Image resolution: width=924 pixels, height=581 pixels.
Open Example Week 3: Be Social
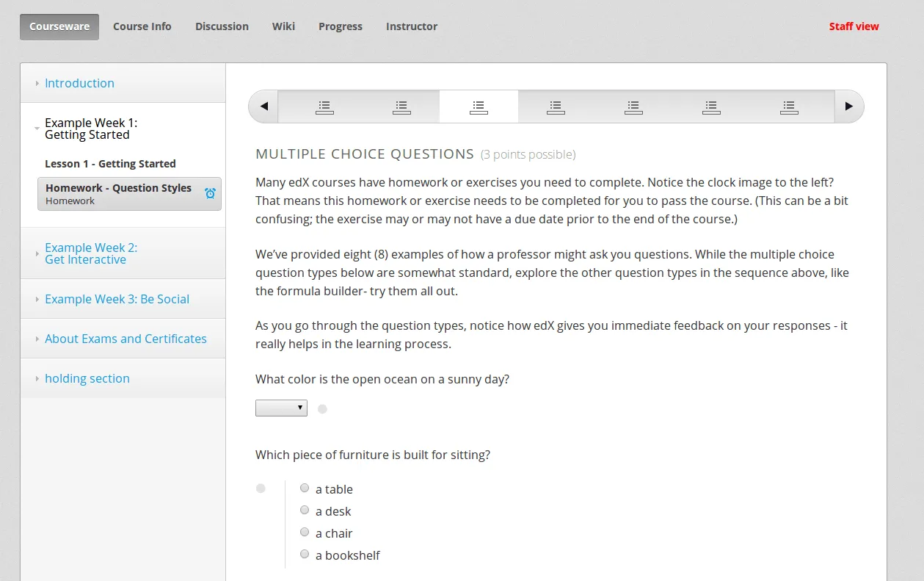tap(117, 299)
